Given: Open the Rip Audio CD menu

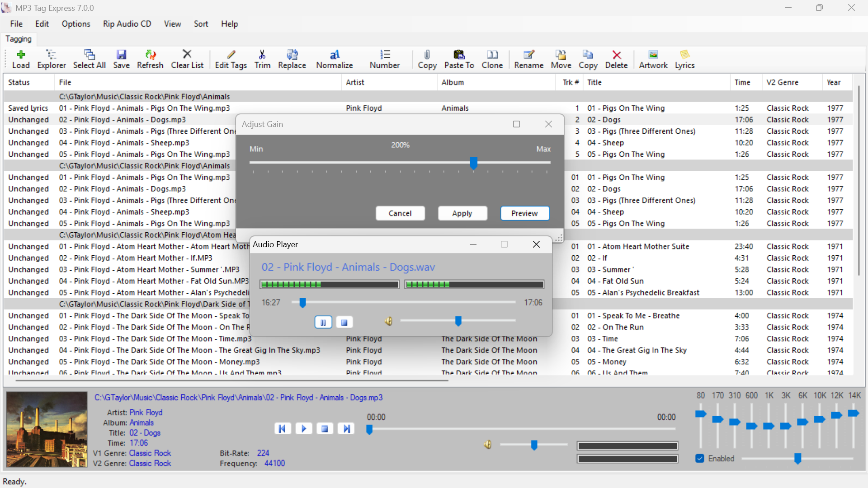Looking at the screenshot, I should tap(127, 24).
